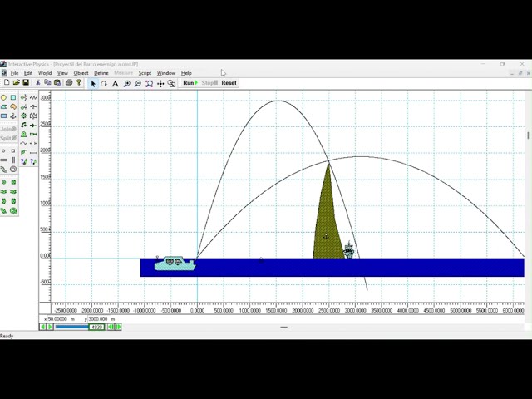532x399 pixels.
Task: Click the New document icon
Action: [7, 82]
